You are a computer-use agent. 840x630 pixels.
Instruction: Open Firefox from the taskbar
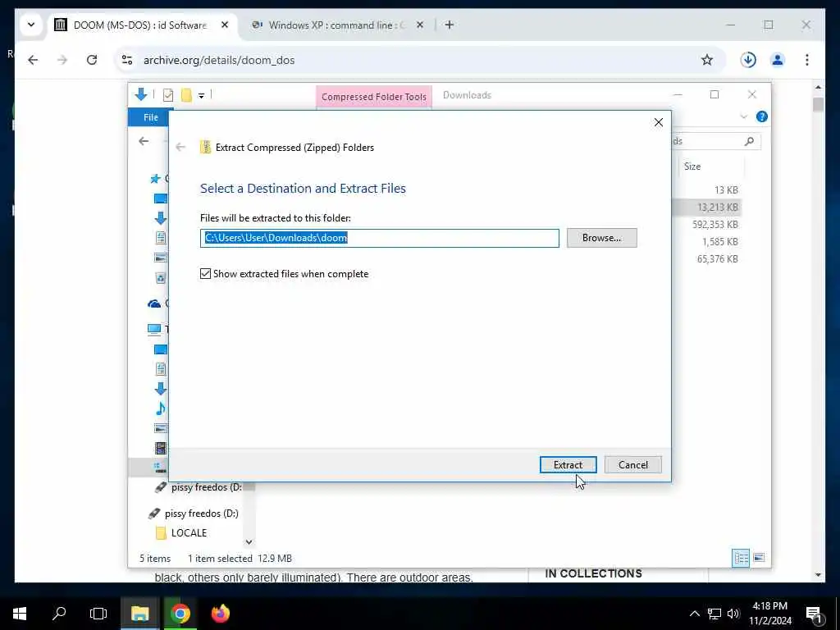(220, 614)
